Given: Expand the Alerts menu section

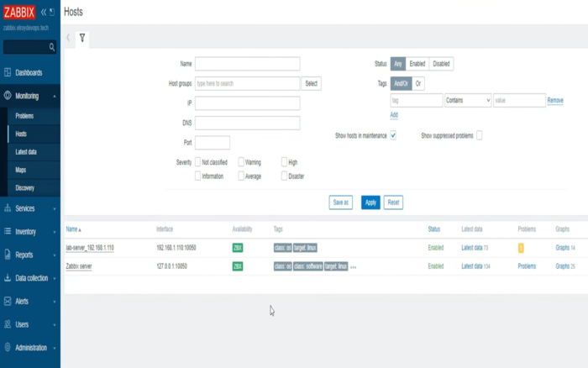Looking at the screenshot, I should [x=55, y=302].
